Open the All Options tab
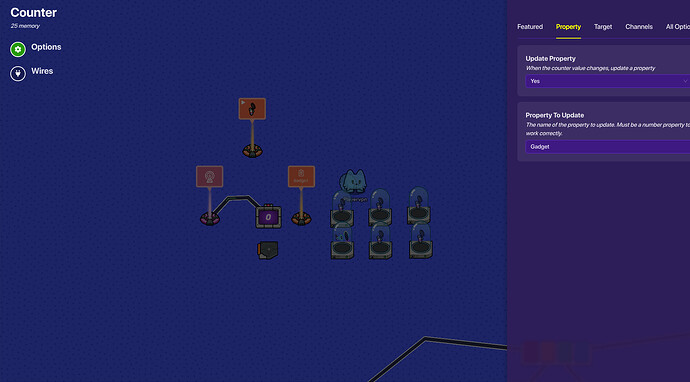Image resolution: width=690 pixels, height=382 pixels. 678,27
